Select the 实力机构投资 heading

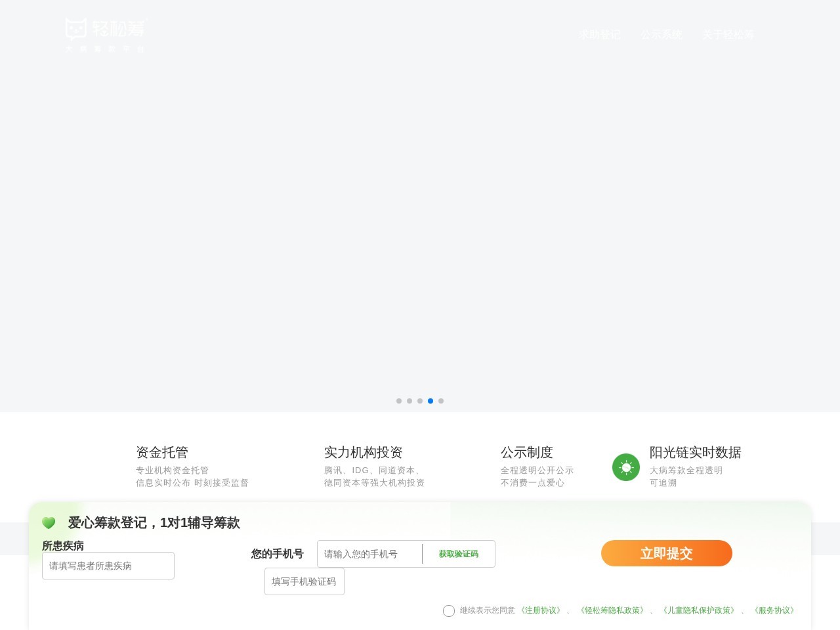pos(364,452)
